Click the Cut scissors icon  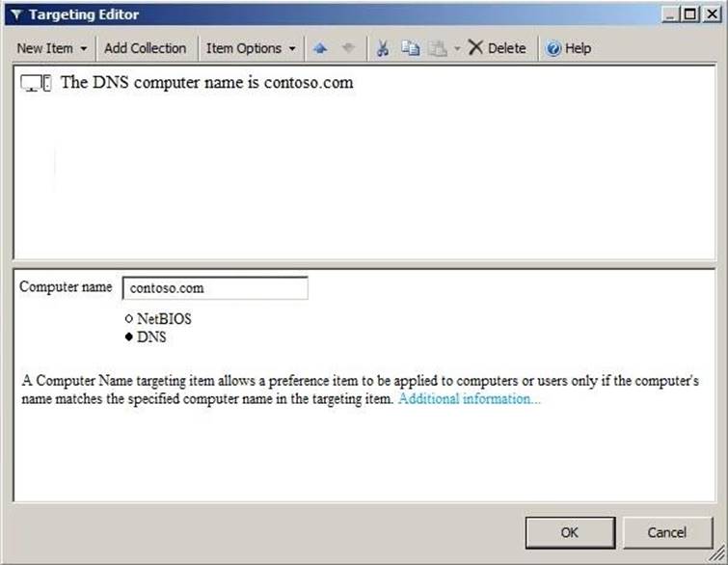tap(383, 48)
